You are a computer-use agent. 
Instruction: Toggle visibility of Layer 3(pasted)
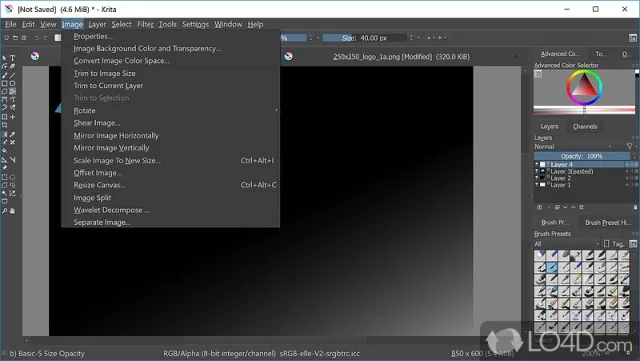coord(537,172)
